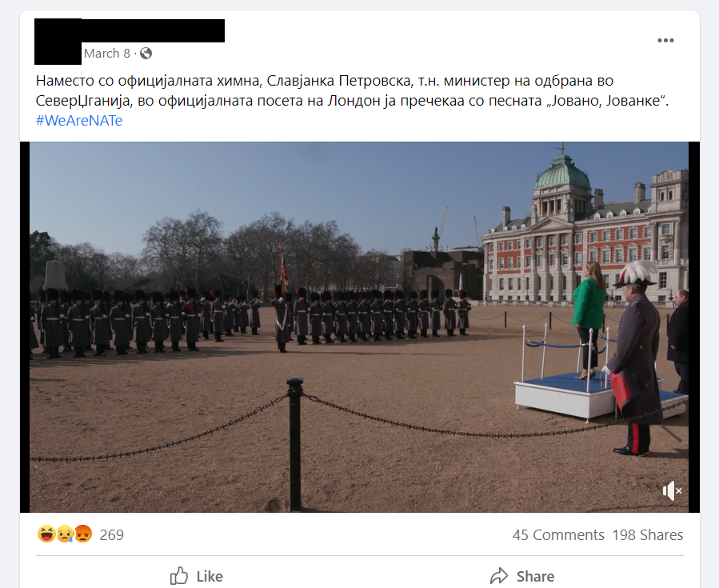The height and width of the screenshot is (588, 719).
Task: Click the redacted profile picture
Action: 58,42
